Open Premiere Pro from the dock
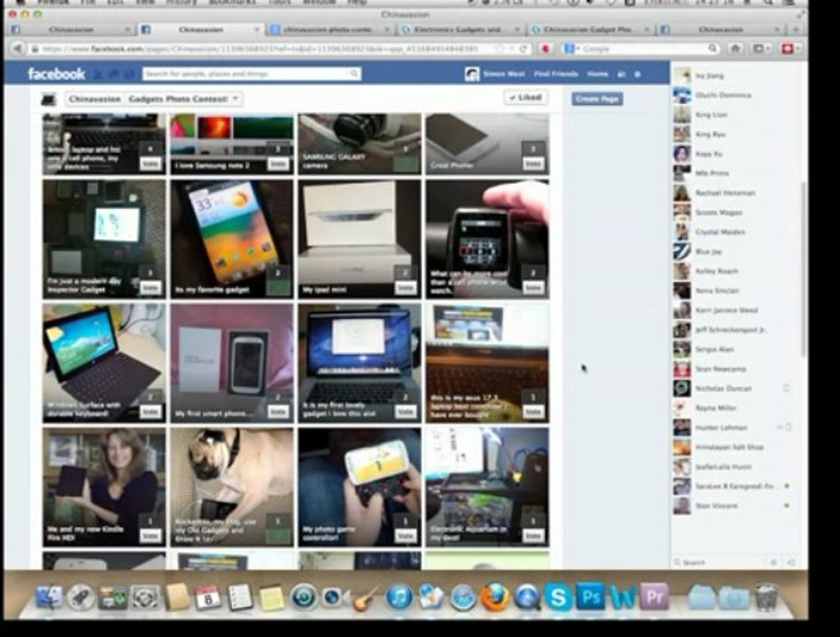The height and width of the screenshot is (637, 840). point(654,596)
